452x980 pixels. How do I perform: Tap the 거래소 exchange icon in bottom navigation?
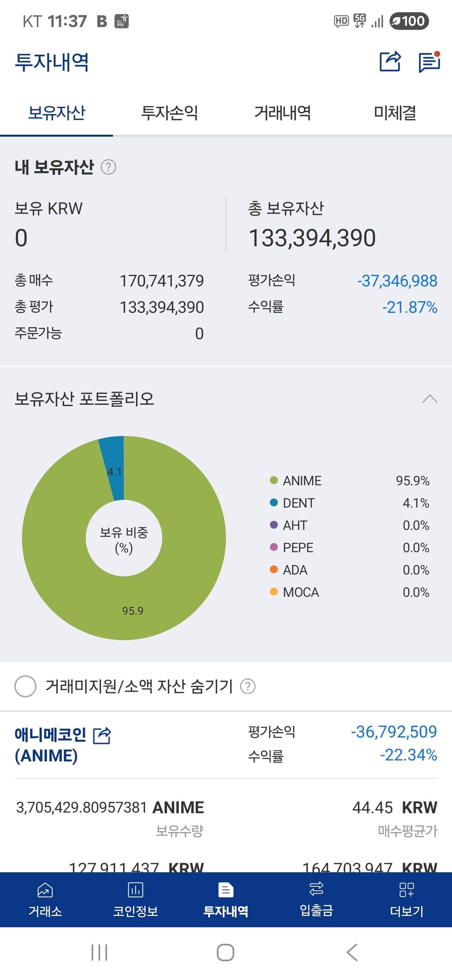coord(44,890)
